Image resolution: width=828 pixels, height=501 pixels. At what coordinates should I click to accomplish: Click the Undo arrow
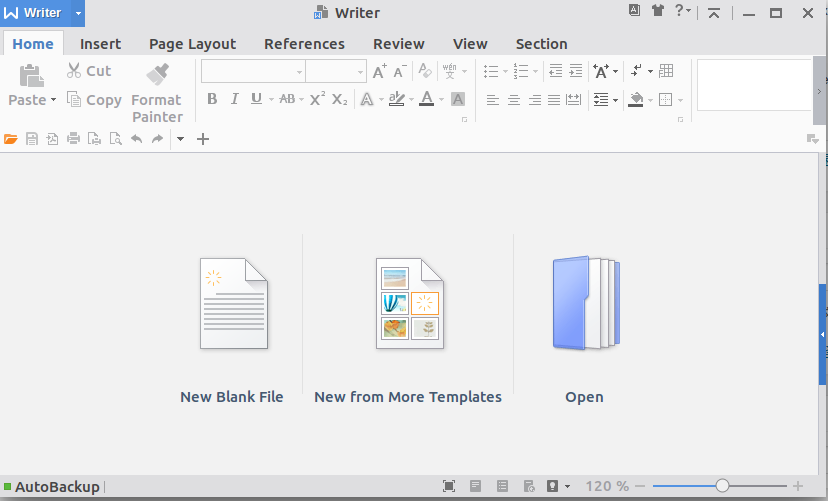137,139
